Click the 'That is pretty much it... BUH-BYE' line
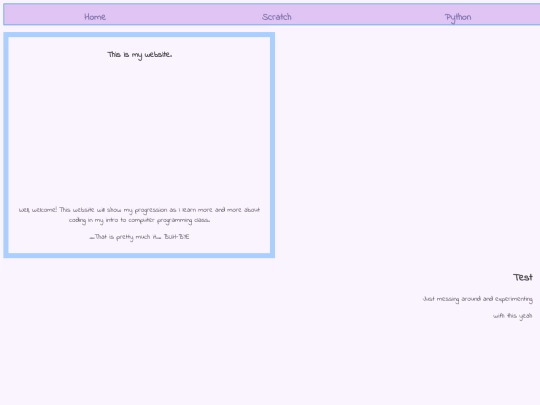 click(139, 237)
